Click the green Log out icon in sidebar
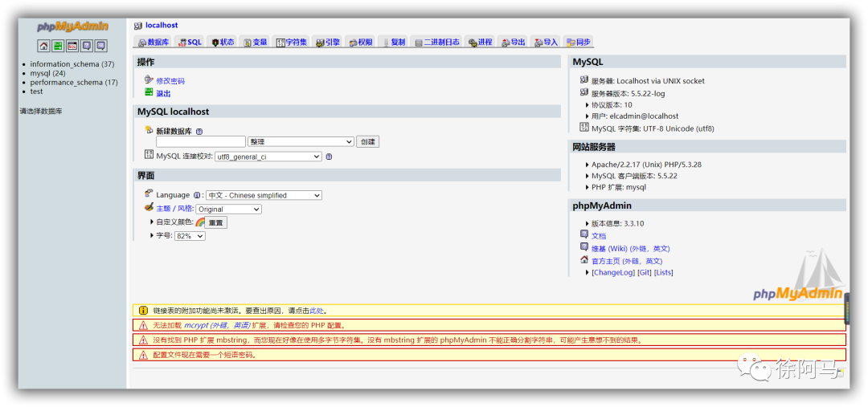Viewport: 868px width, 407px height. [58, 46]
